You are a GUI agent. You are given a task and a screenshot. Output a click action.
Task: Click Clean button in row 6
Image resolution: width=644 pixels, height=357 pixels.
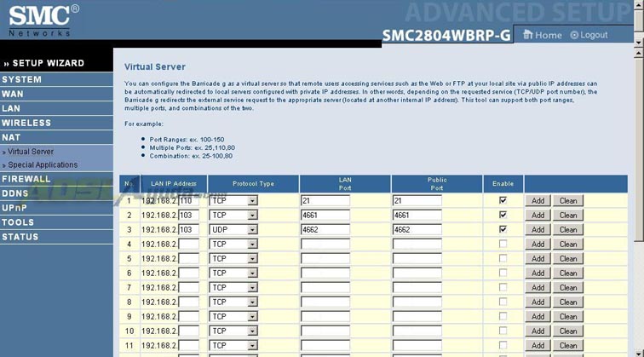tap(568, 274)
